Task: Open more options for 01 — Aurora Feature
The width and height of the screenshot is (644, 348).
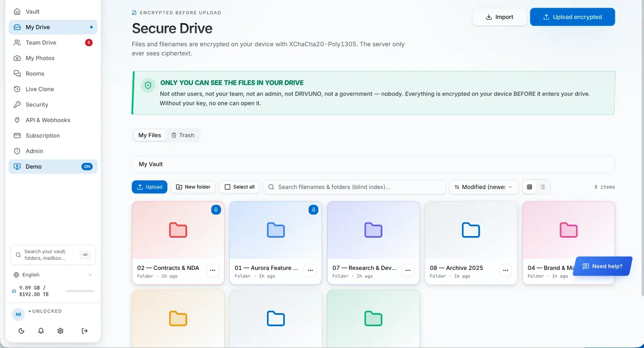Action: click(310, 270)
